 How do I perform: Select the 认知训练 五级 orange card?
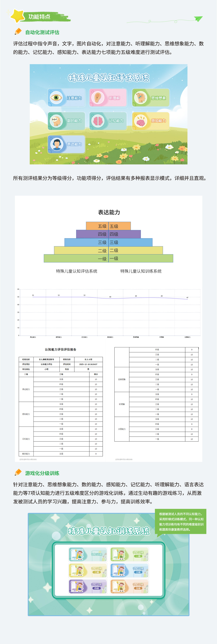coord(129,586)
